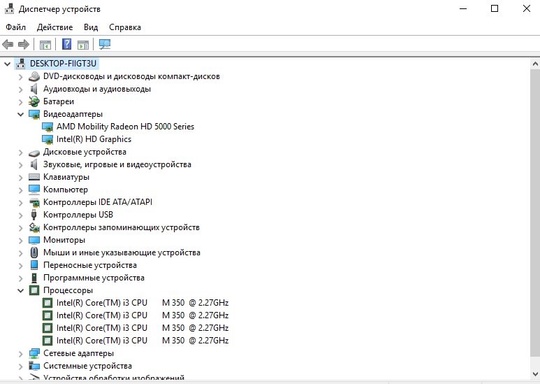Open the blue question-mark Help icon
The height and width of the screenshot is (384, 540).
point(66,44)
